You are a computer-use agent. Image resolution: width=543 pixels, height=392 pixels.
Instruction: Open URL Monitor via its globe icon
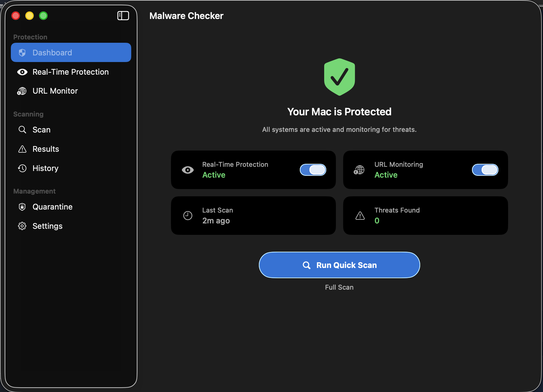[x=22, y=91]
